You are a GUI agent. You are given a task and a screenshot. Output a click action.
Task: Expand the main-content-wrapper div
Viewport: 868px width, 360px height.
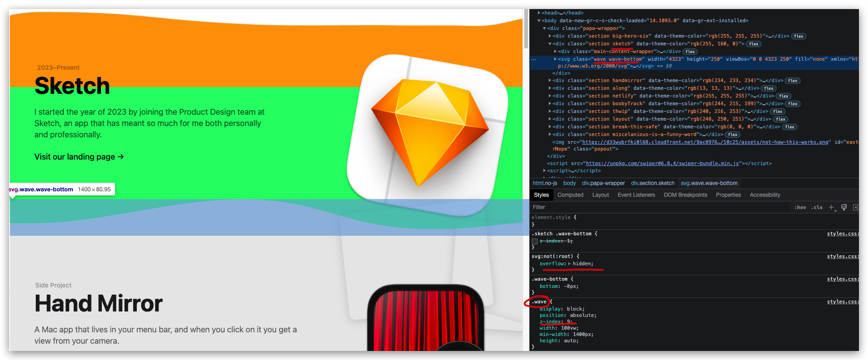tap(555, 52)
